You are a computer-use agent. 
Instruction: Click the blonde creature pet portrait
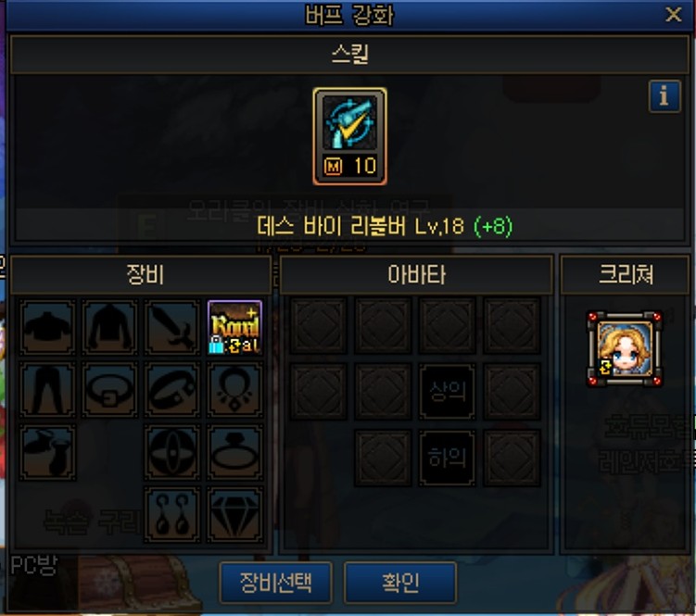(625, 349)
